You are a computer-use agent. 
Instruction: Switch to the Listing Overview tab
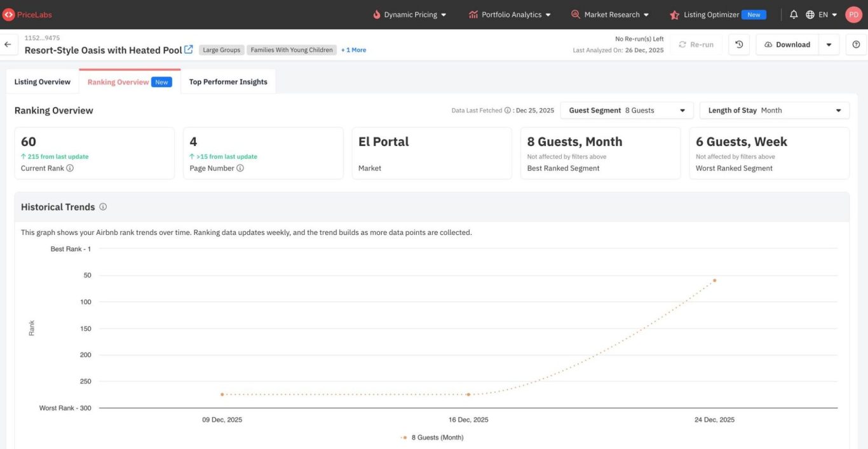[x=43, y=82]
